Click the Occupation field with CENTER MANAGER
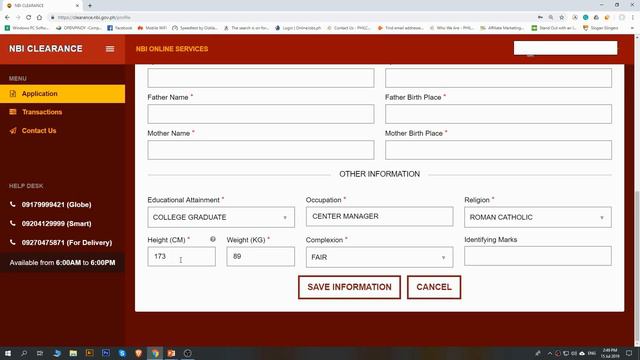 [379, 216]
